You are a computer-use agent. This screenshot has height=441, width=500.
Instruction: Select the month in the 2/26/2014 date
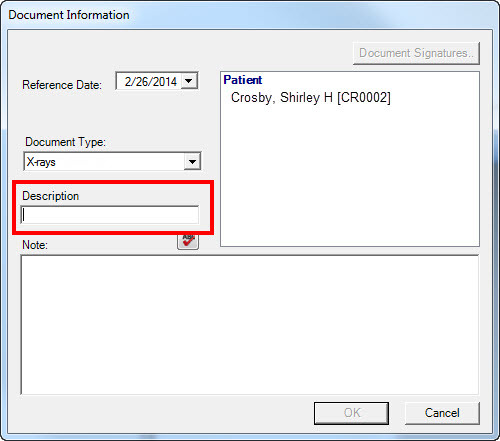pos(128,82)
